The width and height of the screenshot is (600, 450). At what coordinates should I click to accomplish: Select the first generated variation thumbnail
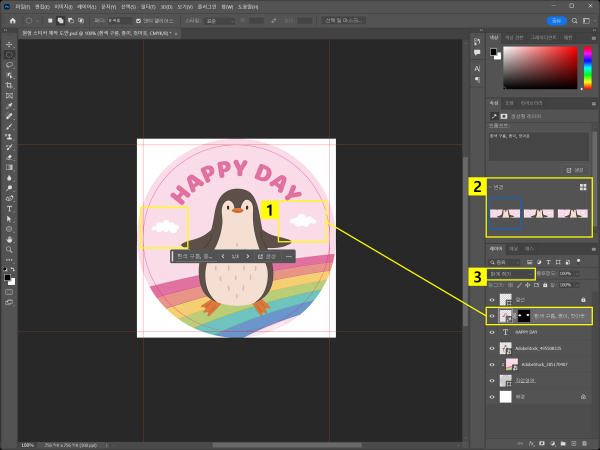(x=505, y=213)
